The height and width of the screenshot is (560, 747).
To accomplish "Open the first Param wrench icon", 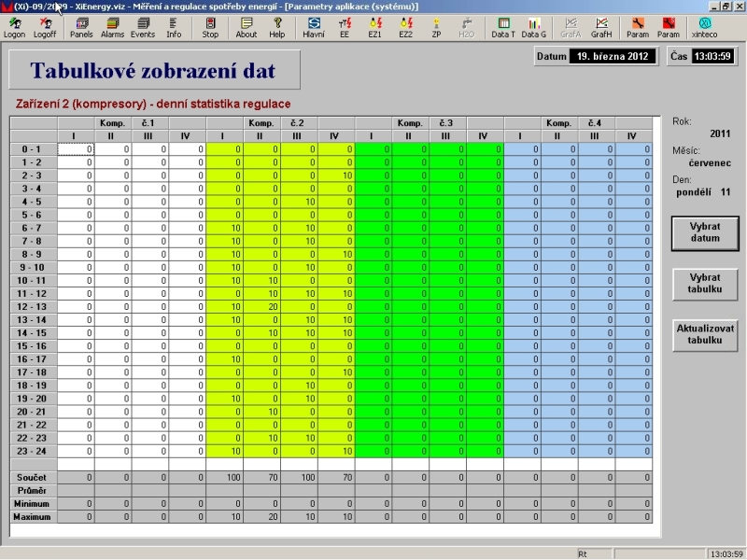I will [638, 28].
